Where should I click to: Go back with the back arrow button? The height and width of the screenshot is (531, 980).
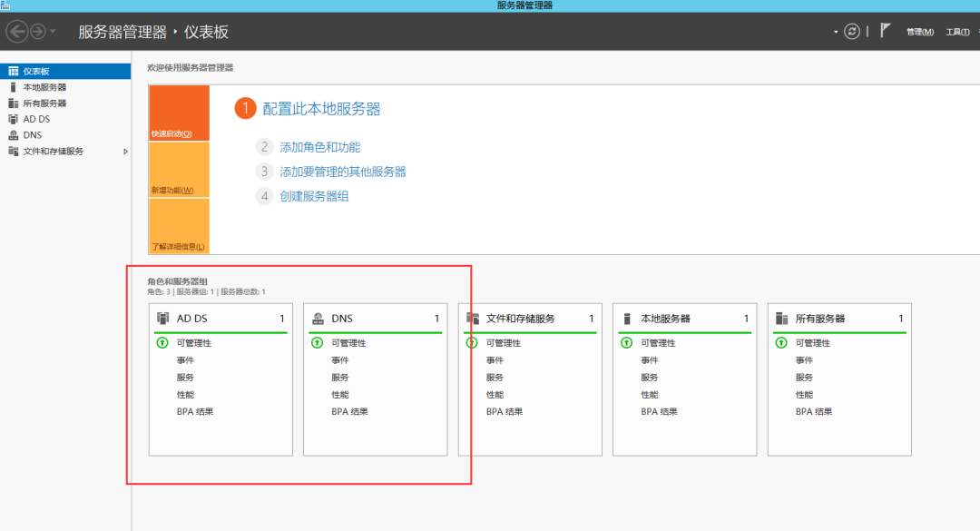coord(17,31)
